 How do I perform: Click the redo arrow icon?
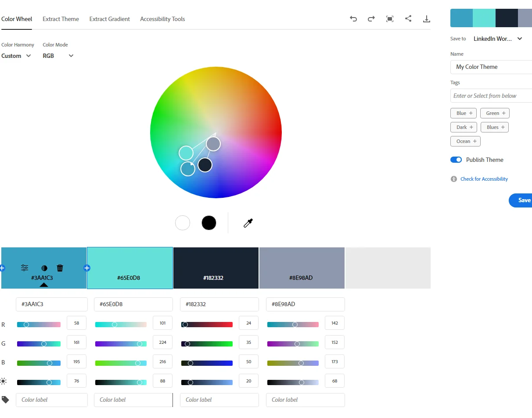click(x=371, y=19)
